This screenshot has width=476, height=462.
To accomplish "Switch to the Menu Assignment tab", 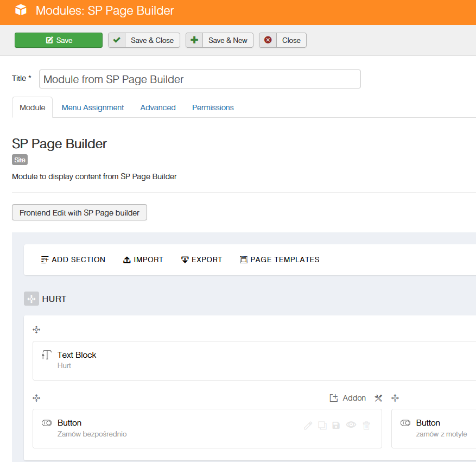I will [93, 107].
